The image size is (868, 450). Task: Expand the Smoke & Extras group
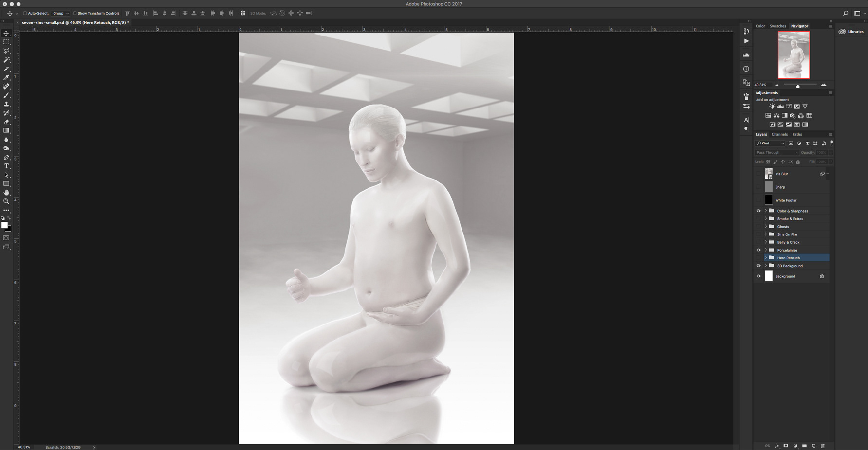click(x=766, y=219)
